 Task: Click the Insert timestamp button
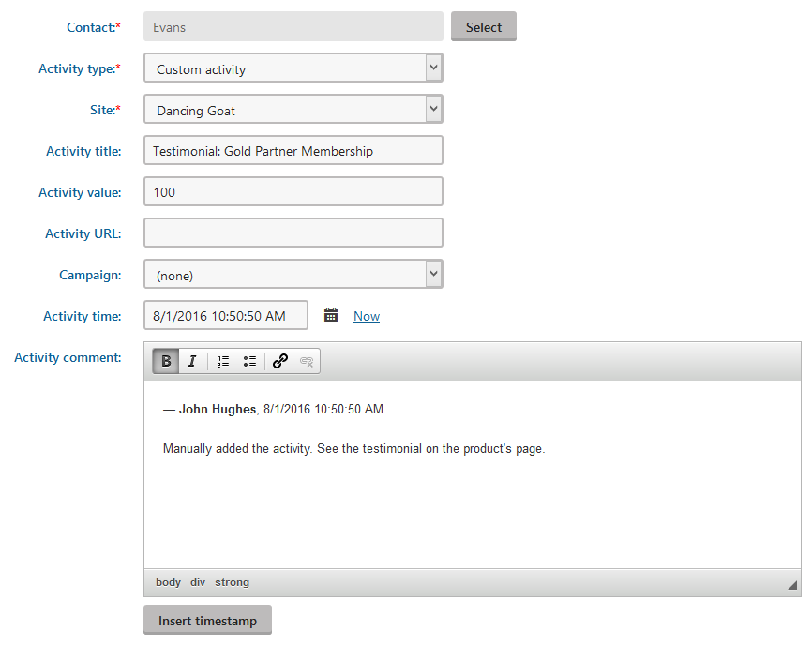click(206, 620)
